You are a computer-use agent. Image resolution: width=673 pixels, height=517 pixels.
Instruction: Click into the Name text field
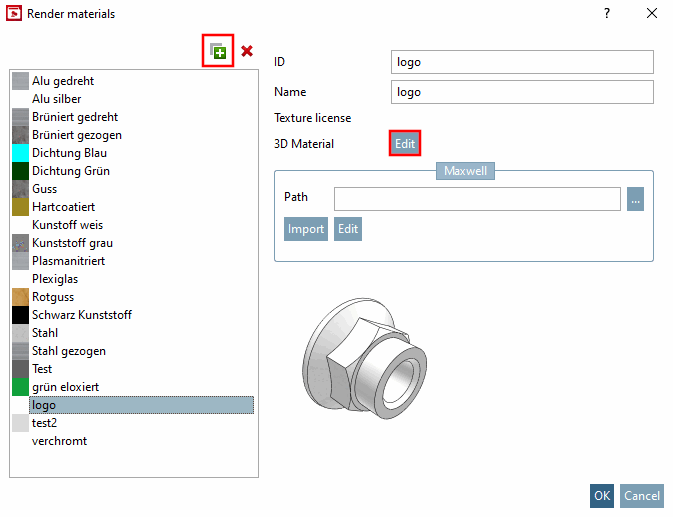tap(522, 92)
